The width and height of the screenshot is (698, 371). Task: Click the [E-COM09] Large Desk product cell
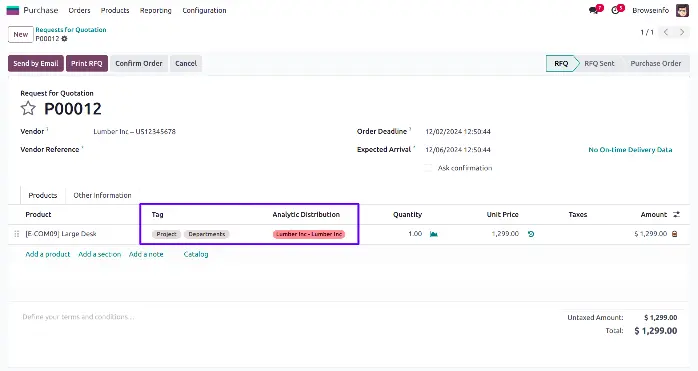coord(61,234)
